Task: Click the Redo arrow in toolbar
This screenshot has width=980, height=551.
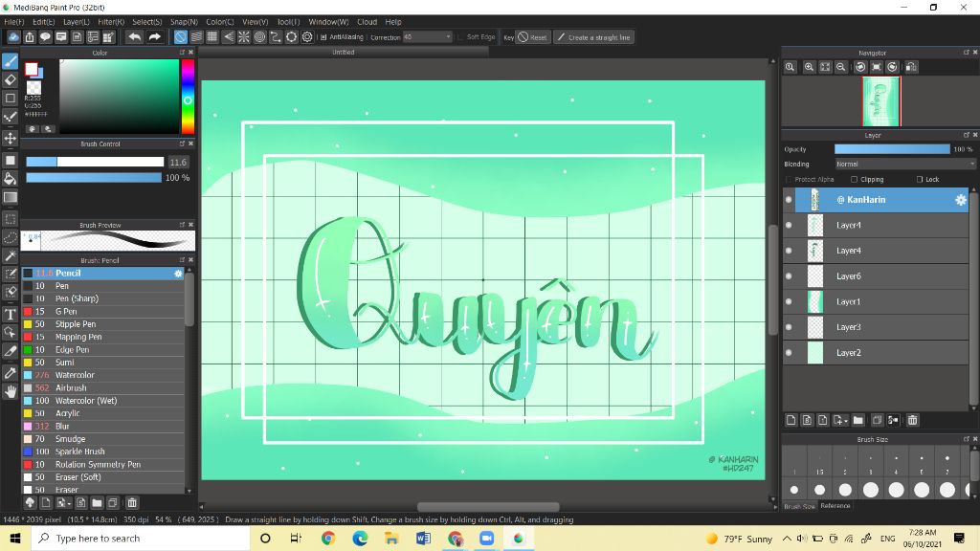Action: click(x=154, y=37)
